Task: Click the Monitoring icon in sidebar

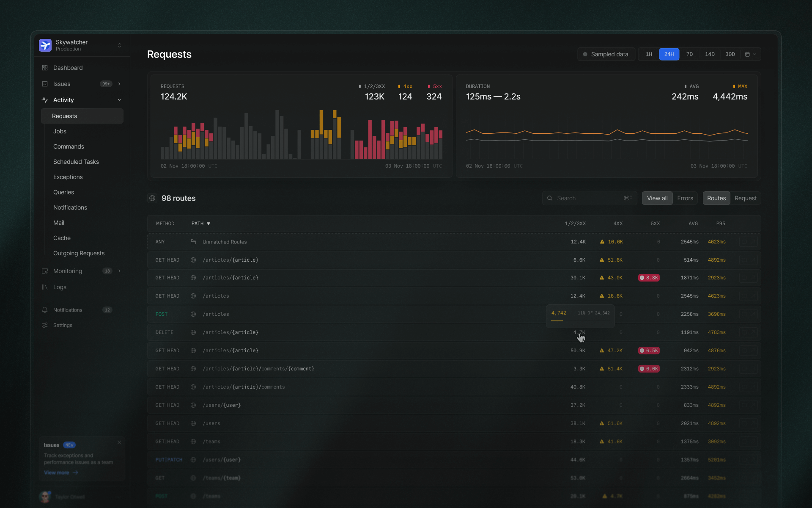Action: pyautogui.click(x=45, y=271)
